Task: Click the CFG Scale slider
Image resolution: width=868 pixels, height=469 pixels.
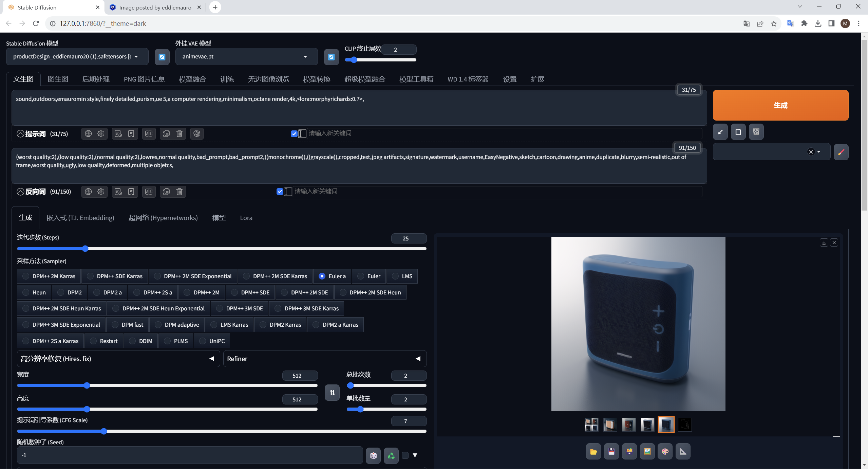Action: [x=222, y=431]
